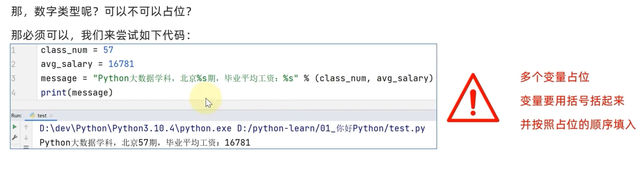Viewport: 644px width, 170px height.
Task: Click the red warning triangle icon
Action: point(473,99)
